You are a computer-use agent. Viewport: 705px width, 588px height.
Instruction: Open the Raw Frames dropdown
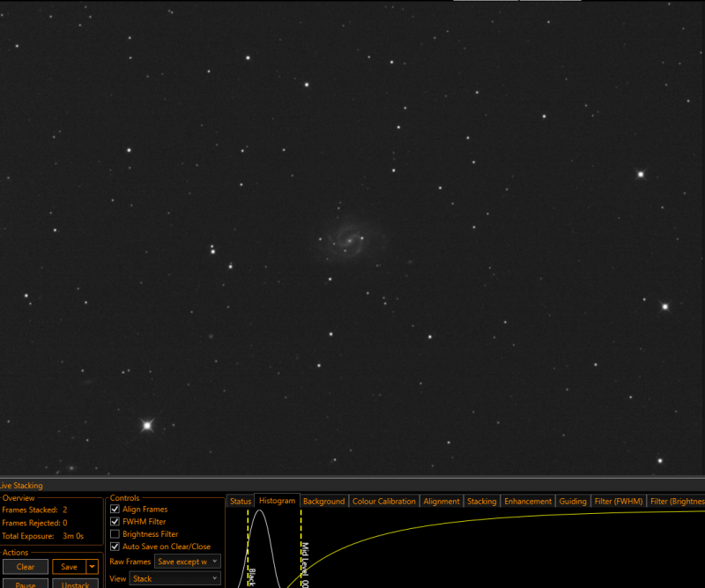click(x=188, y=562)
